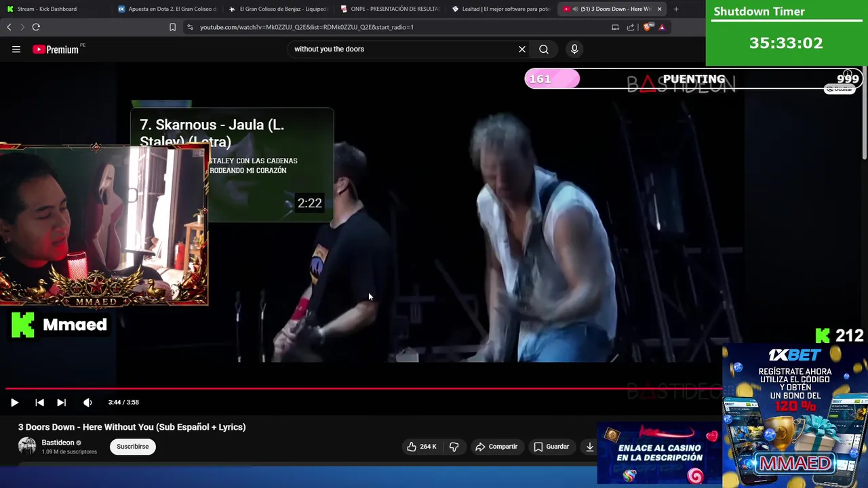Click the Enlace al casino banner
Image resolution: width=868 pixels, height=488 pixels.
tap(659, 453)
